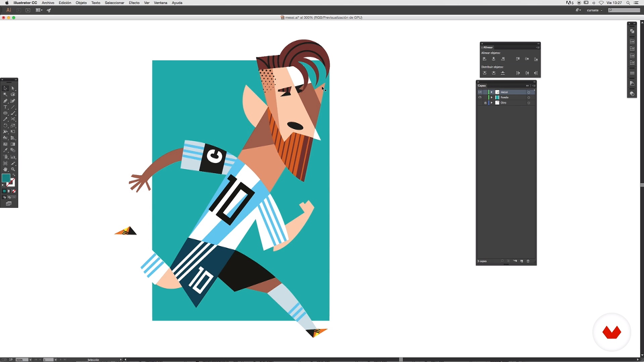Open the Efecto menu
Viewport: 644px width, 362px height.
134,3
